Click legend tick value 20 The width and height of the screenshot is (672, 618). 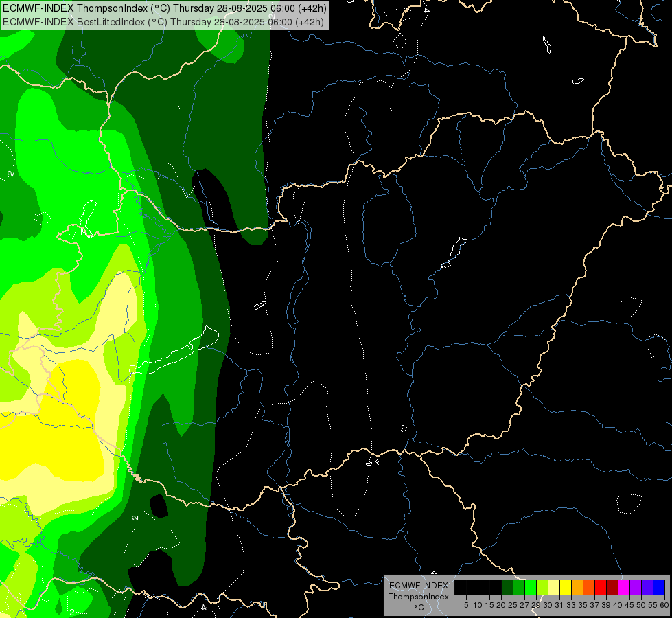tap(502, 605)
